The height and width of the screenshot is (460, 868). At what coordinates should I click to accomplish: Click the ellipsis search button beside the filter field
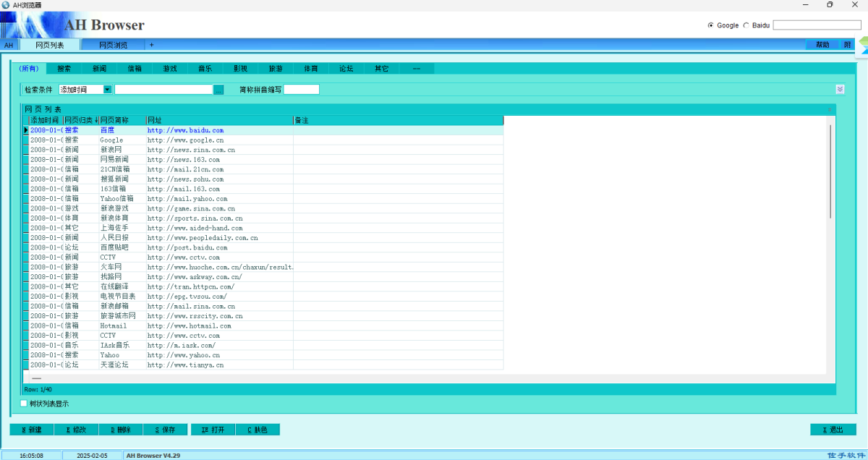coord(218,90)
